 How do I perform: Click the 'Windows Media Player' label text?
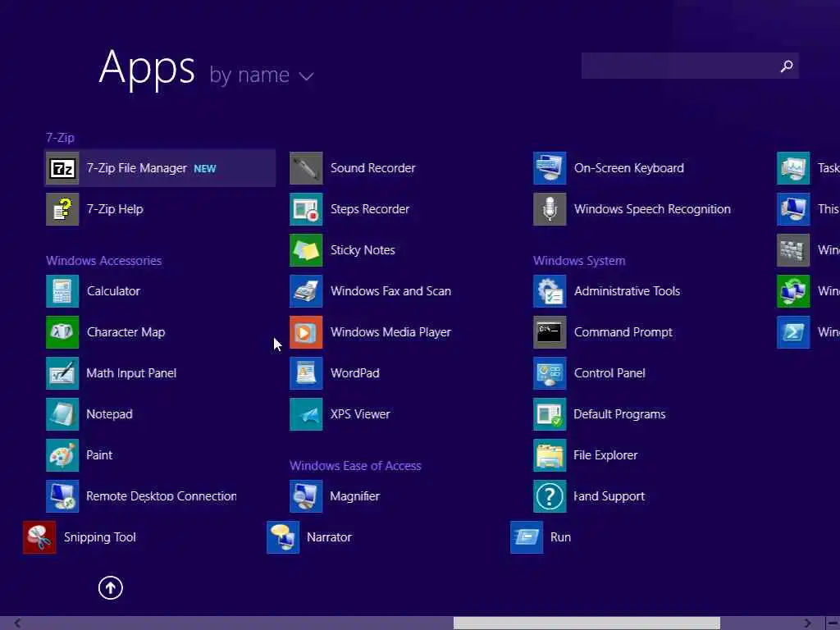coord(390,332)
